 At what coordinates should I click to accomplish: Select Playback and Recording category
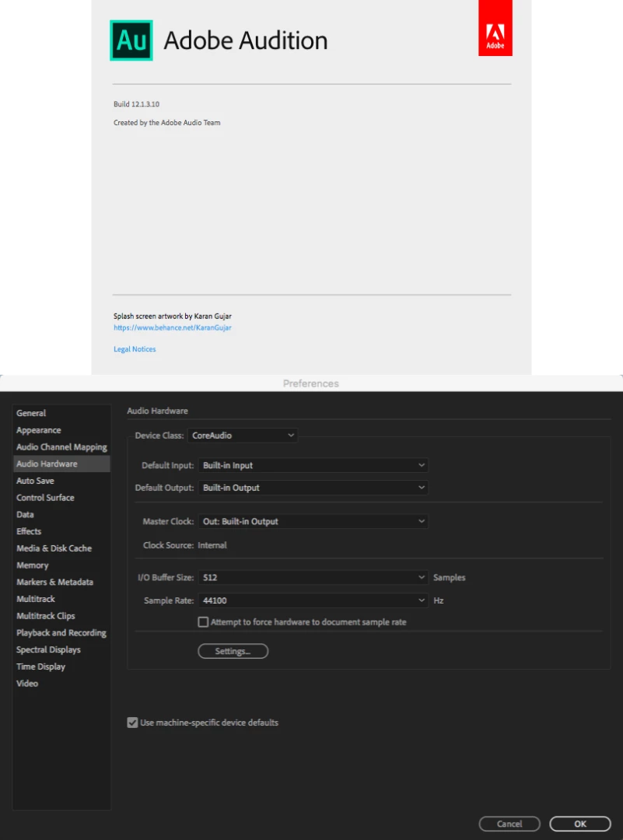pos(61,632)
